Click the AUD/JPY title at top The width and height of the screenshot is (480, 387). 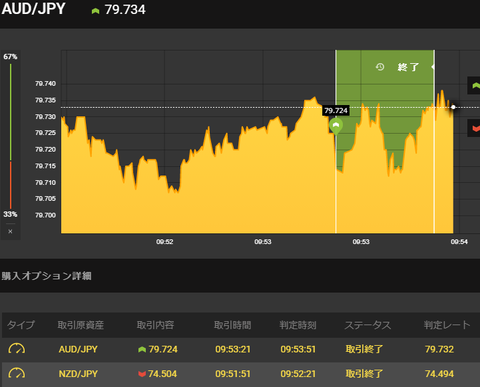pyautogui.click(x=33, y=9)
